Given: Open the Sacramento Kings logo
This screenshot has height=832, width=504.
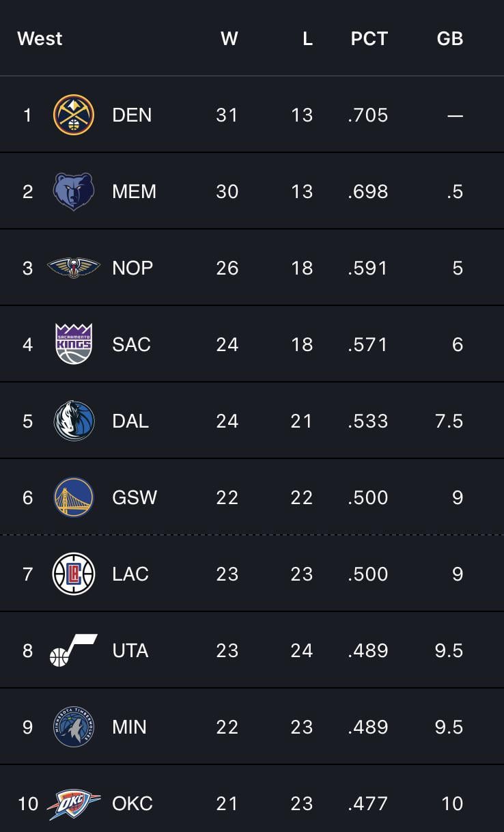Looking at the screenshot, I should tap(74, 344).
